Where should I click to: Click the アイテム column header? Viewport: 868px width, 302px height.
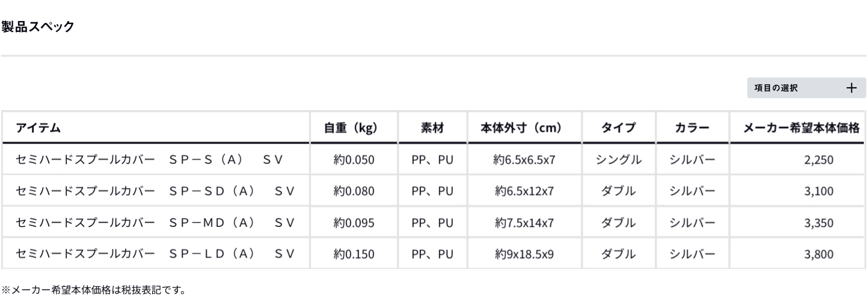[38, 128]
